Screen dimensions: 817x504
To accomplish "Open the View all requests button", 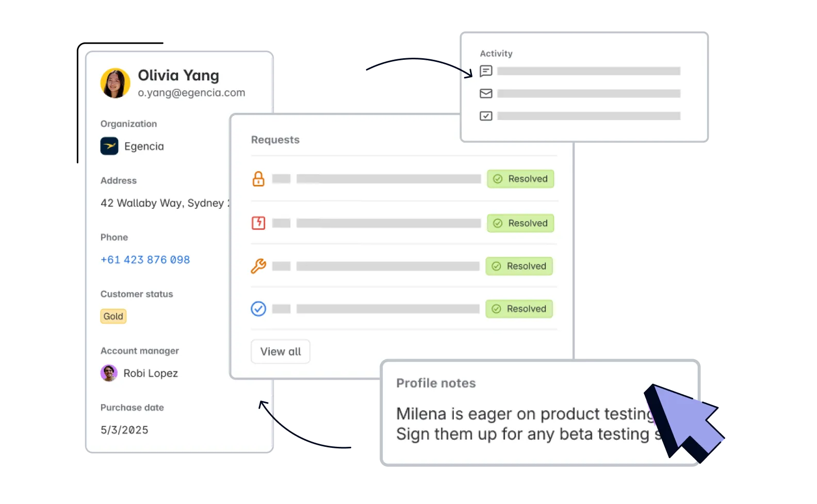I will pyautogui.click(x=281, y=351).
